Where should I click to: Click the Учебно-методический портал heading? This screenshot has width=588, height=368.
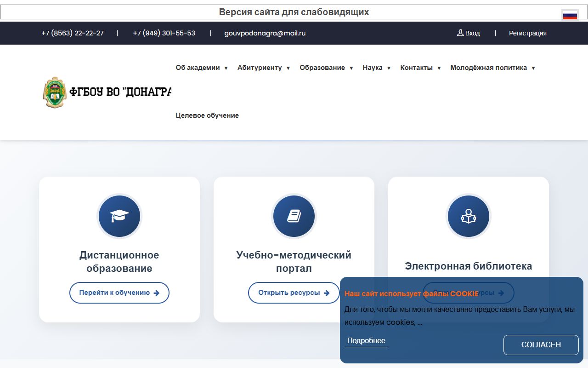click(x=294, y=262)
